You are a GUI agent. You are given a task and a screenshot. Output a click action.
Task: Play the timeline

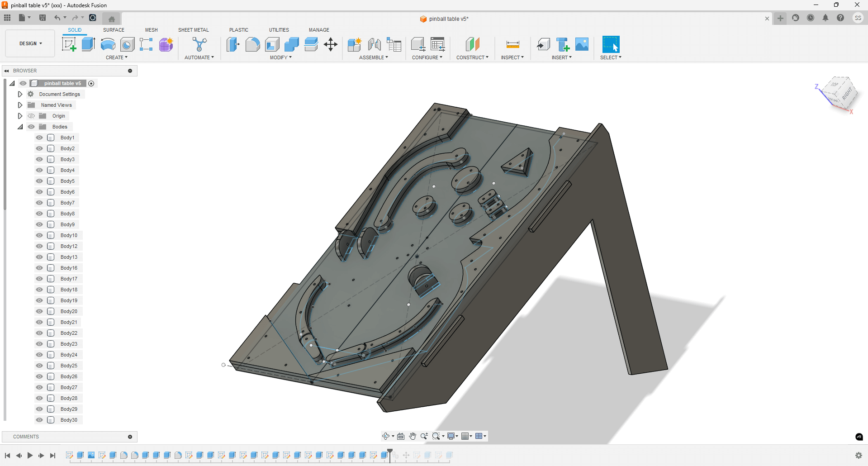30,456
